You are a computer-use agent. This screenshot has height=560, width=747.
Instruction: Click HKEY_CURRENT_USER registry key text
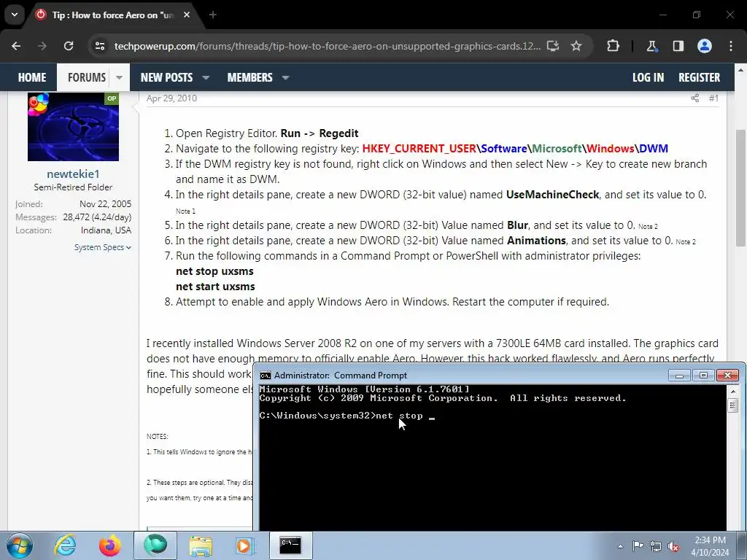pyautogui.click(x=419, y=149)
